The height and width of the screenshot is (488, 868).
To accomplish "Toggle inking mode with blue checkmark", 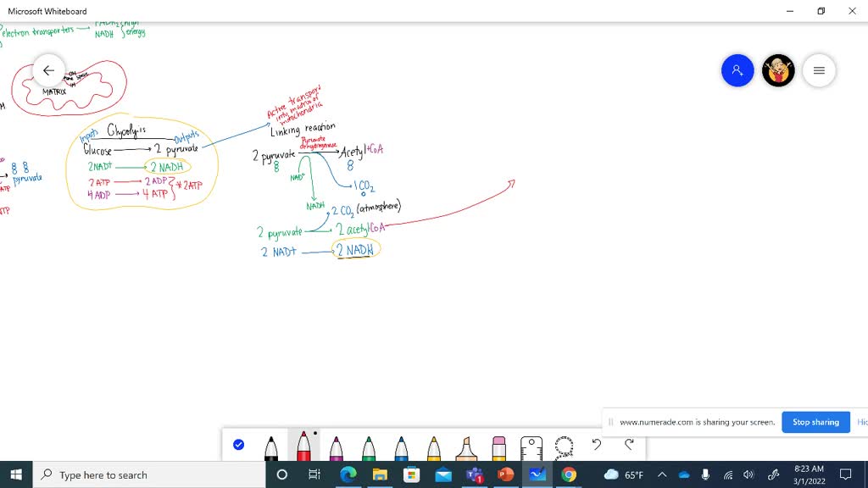I will click(239, 445).
